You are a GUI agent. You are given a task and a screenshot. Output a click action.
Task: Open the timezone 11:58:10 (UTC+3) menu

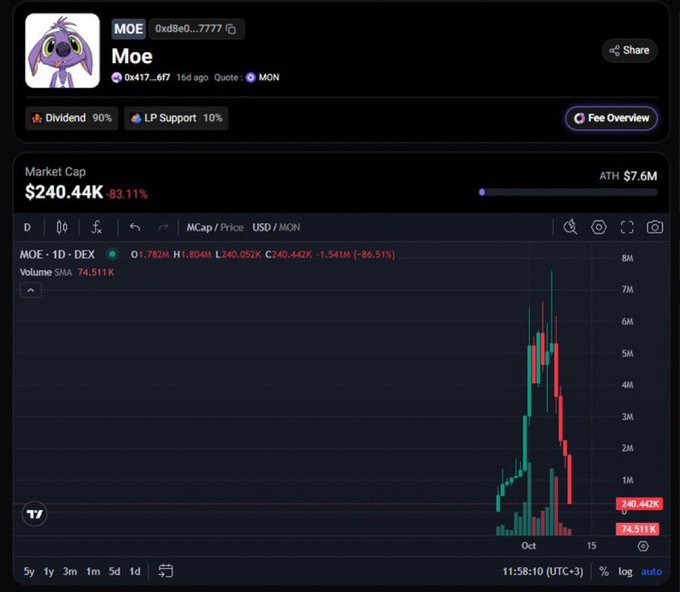(x=543, y=572)
